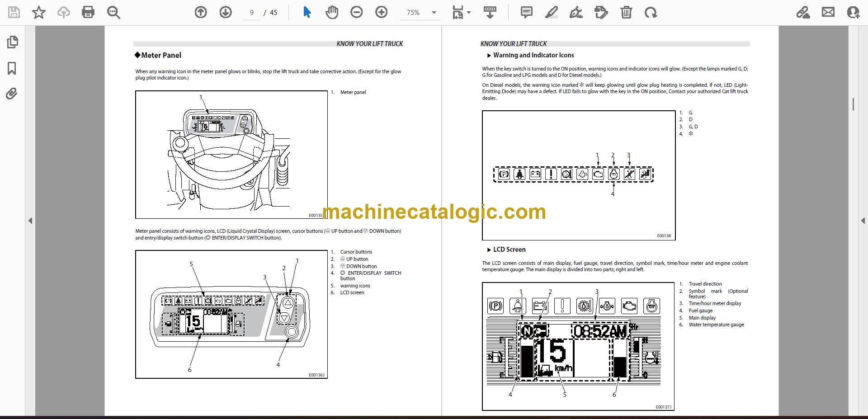Viewport: 868px width, 419px height.
Task: Click the "warning icons" legend entry
Action: [355, 286]
